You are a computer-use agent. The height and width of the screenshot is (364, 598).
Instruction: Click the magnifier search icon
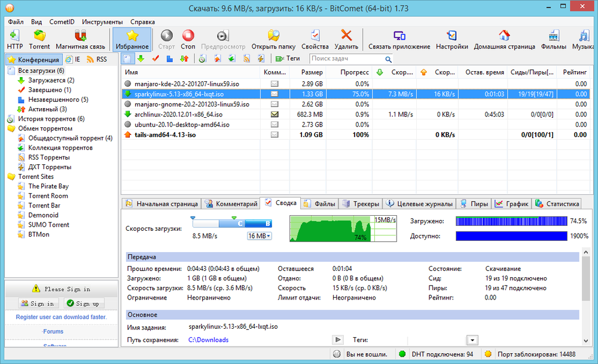388,59
